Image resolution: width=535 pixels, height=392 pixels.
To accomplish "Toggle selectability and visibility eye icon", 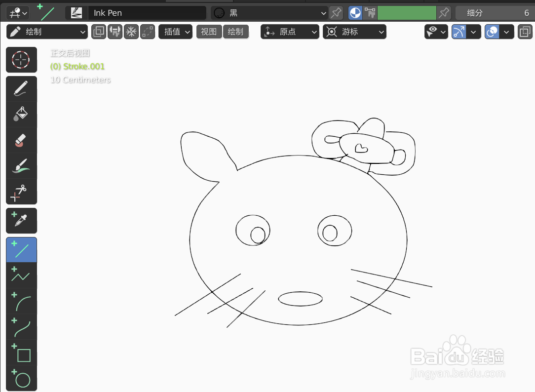I will [432, 32].
